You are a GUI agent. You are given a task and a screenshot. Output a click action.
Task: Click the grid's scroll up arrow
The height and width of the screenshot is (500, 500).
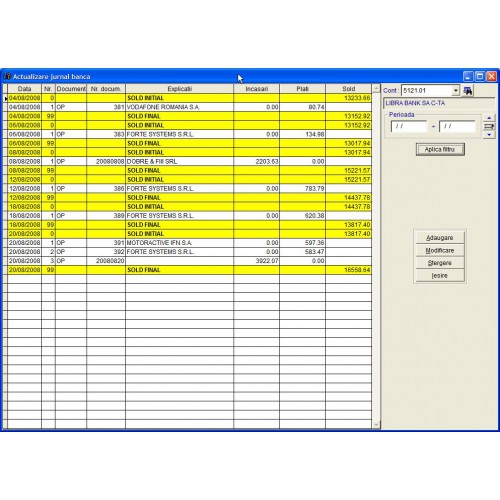point(376,89)
